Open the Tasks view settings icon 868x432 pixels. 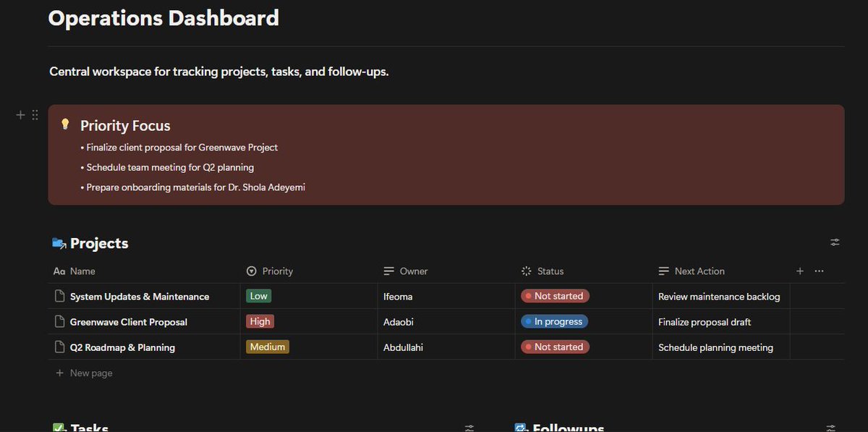pyautogui.click(x=469, y=428)
